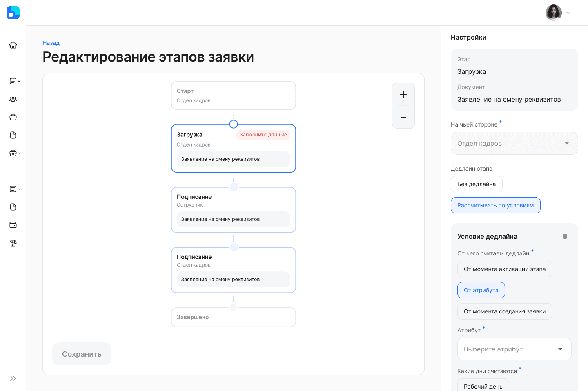The image size is (588, 391).
Task: Open the wallet icon in sidebar
Action: pyautogui.click(x=13, y=225)
